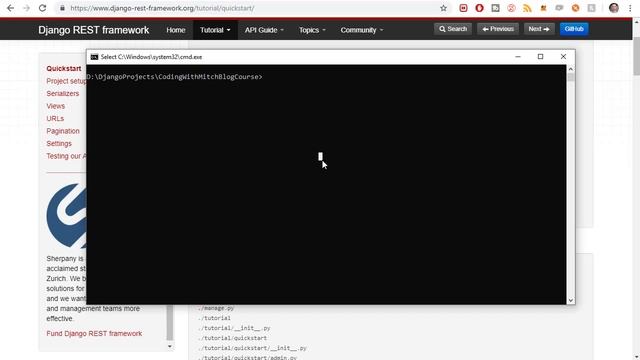This screenshot has width=640, height=360.
Task: Open the Chrome profile avatar
Action: (x=613, y=8)
